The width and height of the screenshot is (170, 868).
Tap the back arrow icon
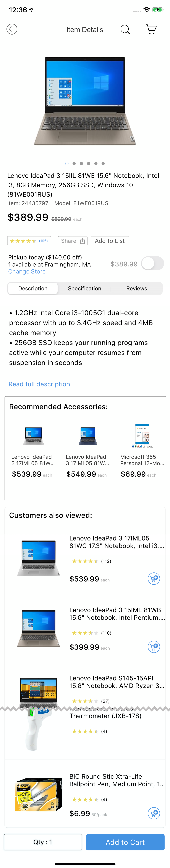tap(12, 29)
